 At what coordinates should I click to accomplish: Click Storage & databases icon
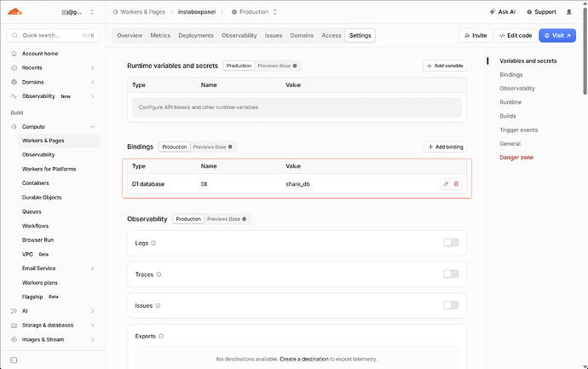[14, 326]
